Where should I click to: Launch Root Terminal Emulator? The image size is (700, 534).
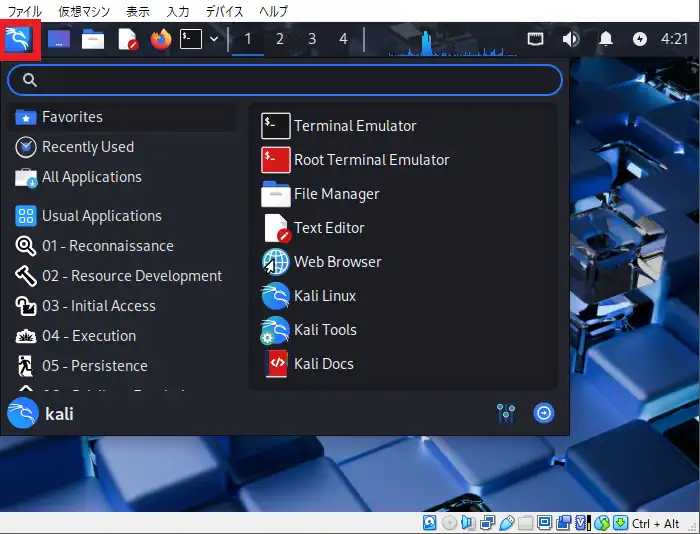pos(402,160)
